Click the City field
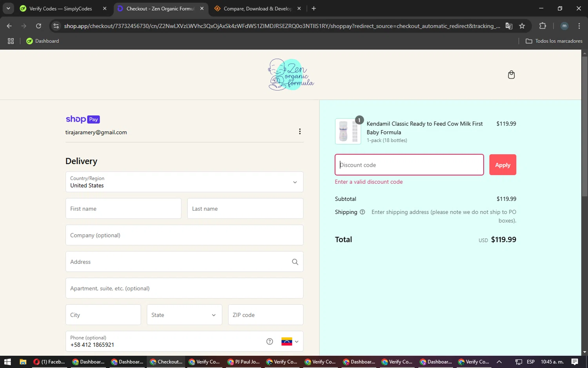The width and height of the screenshot is (588, 368). 103,315
